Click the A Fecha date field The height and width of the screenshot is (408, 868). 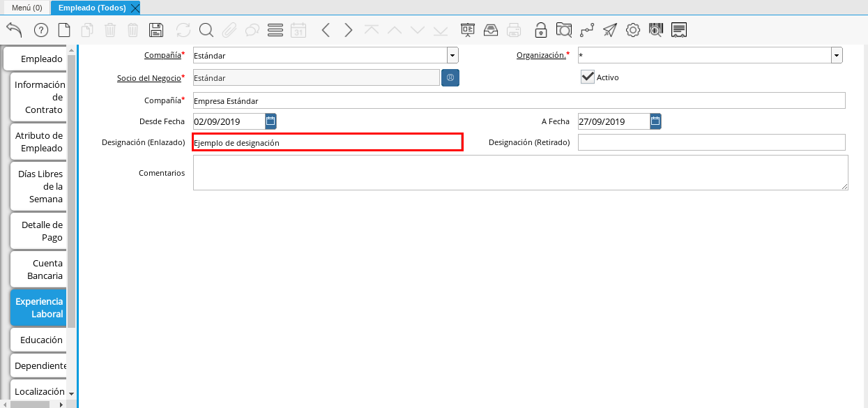click(614, 121)
